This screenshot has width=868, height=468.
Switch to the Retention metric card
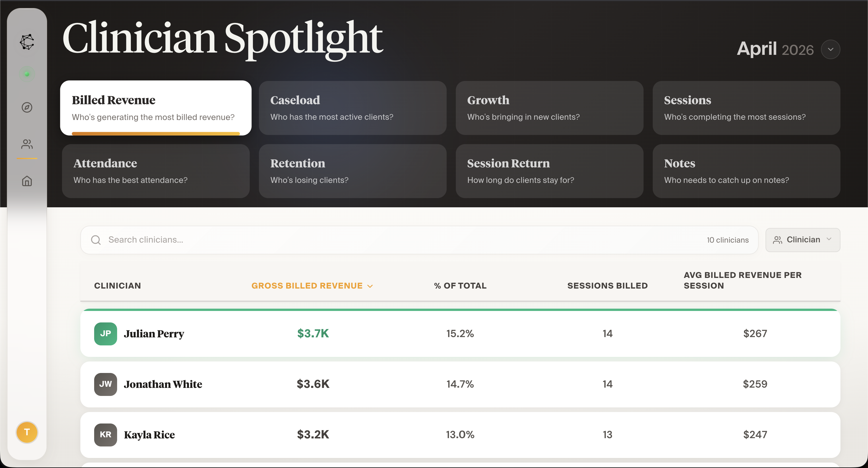352,171
